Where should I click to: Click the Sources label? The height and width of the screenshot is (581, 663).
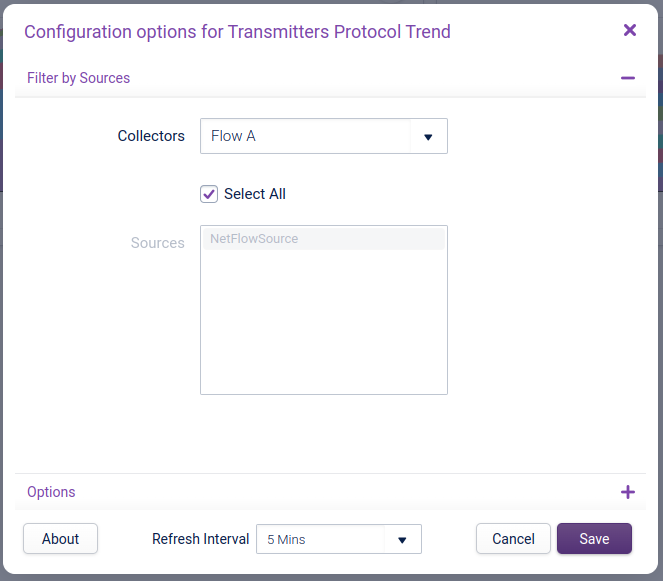tap(158, 243)
